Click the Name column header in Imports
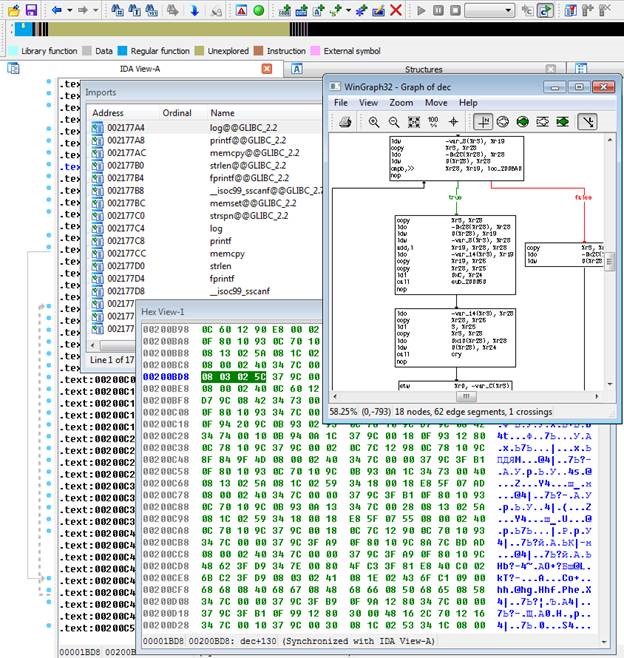Screen dimensions: 624x658 click(x=222, y=113)
